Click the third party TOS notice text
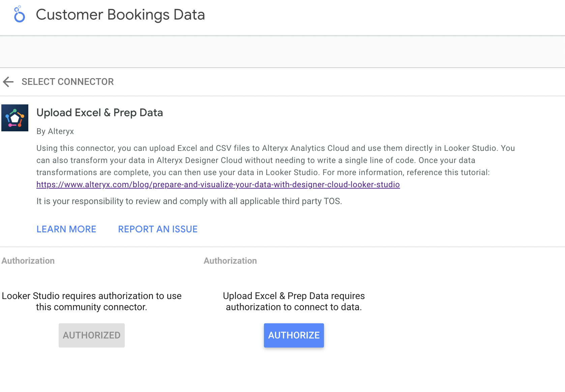 (189, 201)
